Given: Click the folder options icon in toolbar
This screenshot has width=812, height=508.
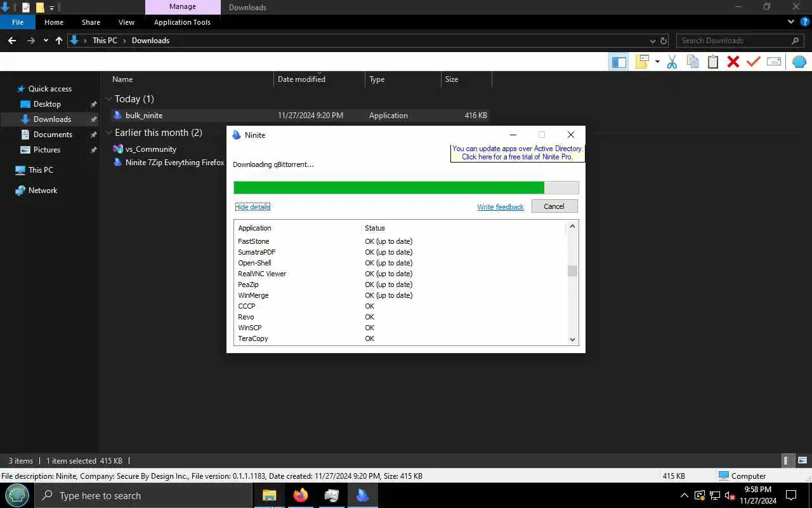Looking at the screenshot, I should coord(643,62).
